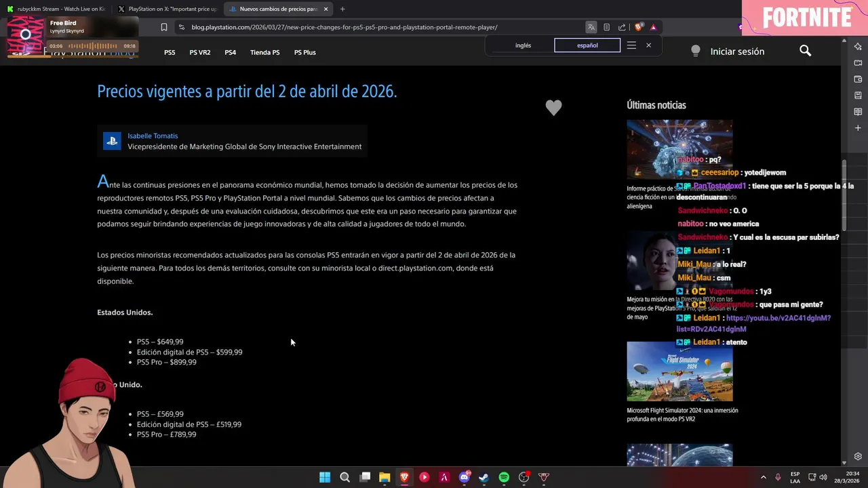Viewport: 868px width, 488px height.
Task: Open PS Plus navigation item
Action: coord(304,52)
